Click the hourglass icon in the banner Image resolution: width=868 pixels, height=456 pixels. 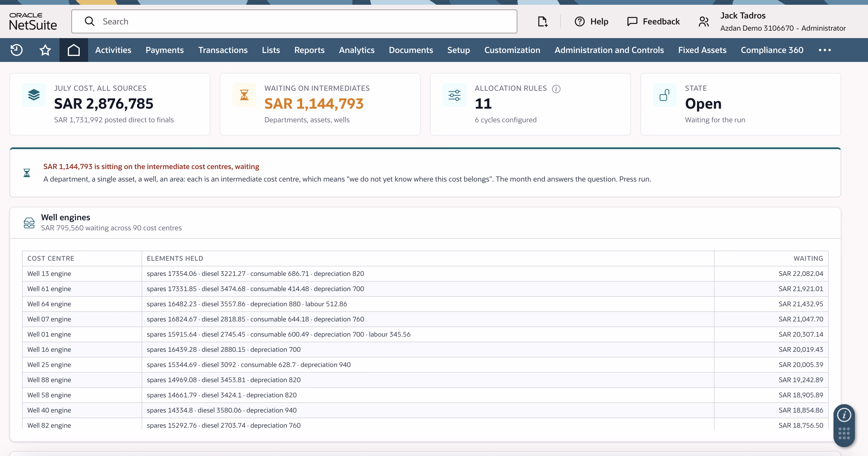[26, 173]
